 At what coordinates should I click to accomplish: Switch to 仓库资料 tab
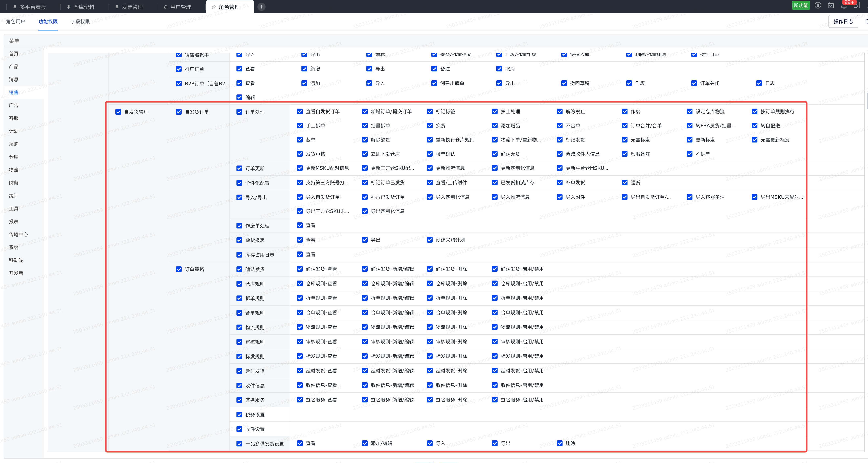click(x=84, y=7)
